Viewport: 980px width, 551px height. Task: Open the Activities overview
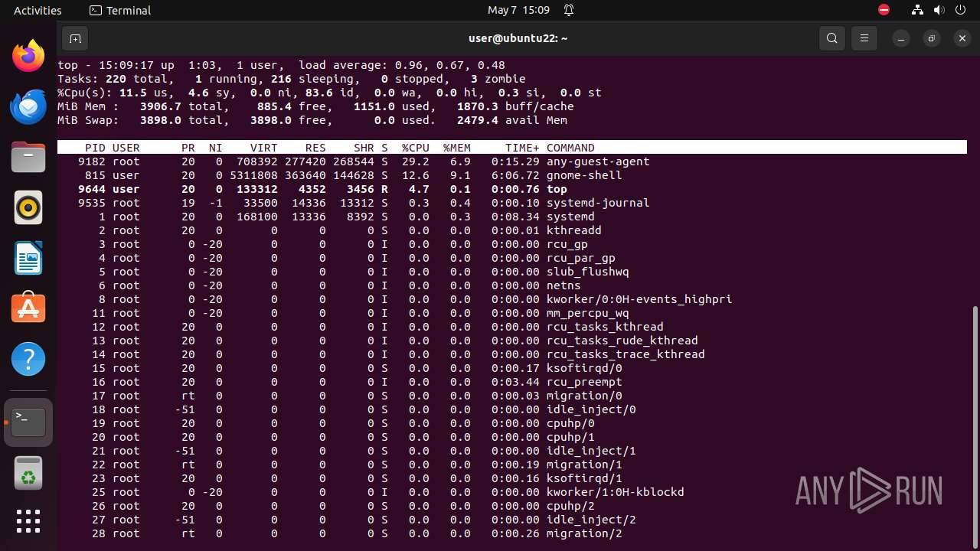click(38, 10)
